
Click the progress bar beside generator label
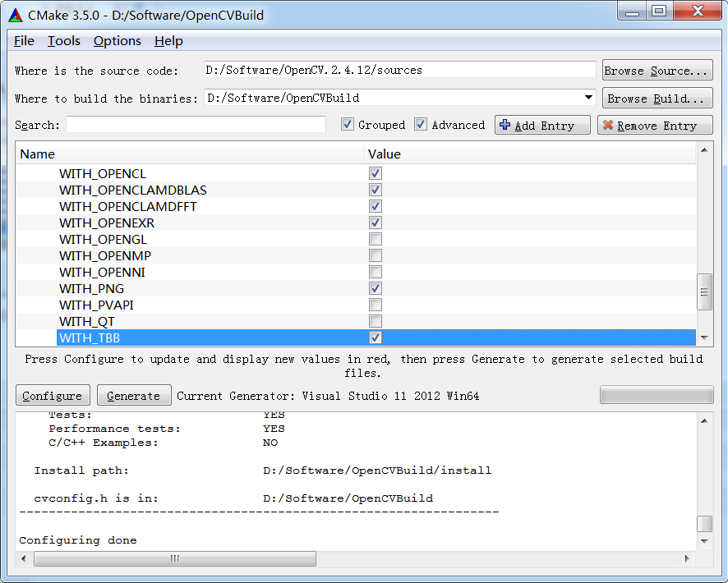657,395
